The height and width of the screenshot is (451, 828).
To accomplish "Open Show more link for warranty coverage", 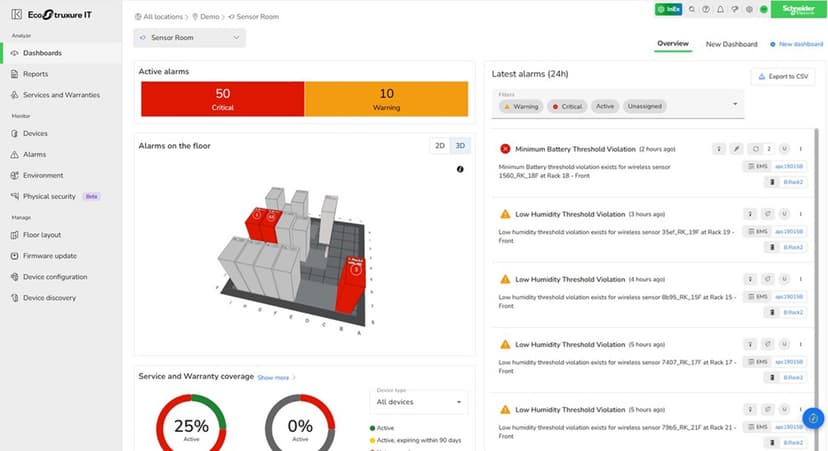I will coord(273,378).
